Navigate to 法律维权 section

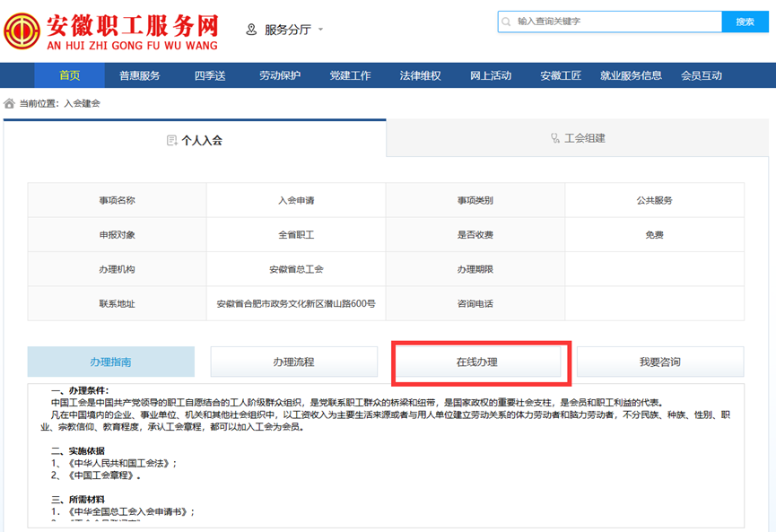pyautogui.click(x=420, y=75)
